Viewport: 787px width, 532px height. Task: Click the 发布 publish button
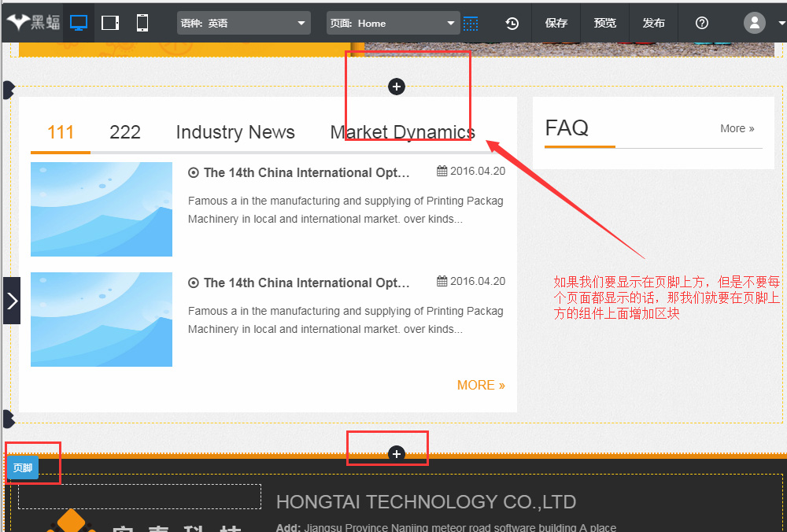(x=654, y=24)
